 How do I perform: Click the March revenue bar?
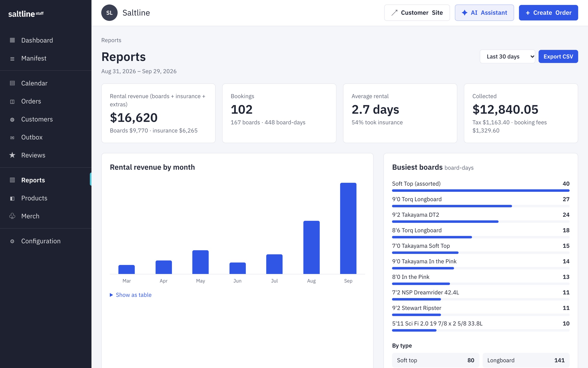[126, 269]
